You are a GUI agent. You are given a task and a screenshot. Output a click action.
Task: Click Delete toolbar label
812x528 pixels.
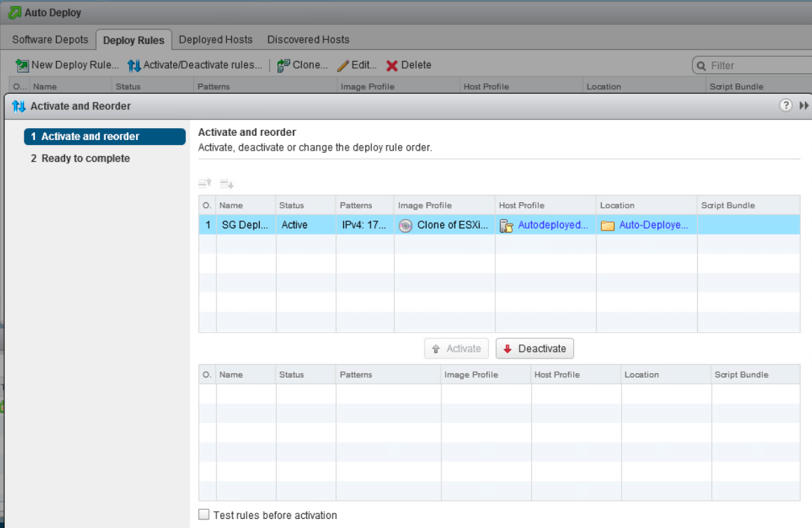416,65
